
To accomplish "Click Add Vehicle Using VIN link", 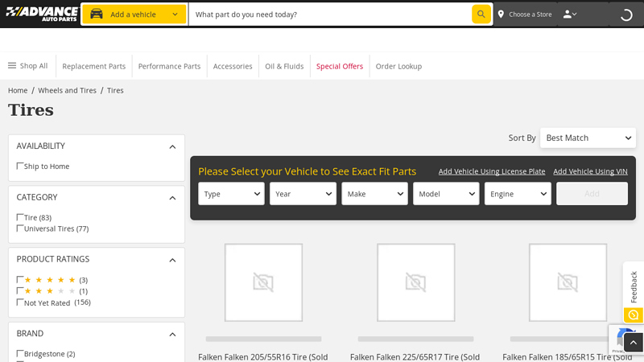I will [590, 171].
